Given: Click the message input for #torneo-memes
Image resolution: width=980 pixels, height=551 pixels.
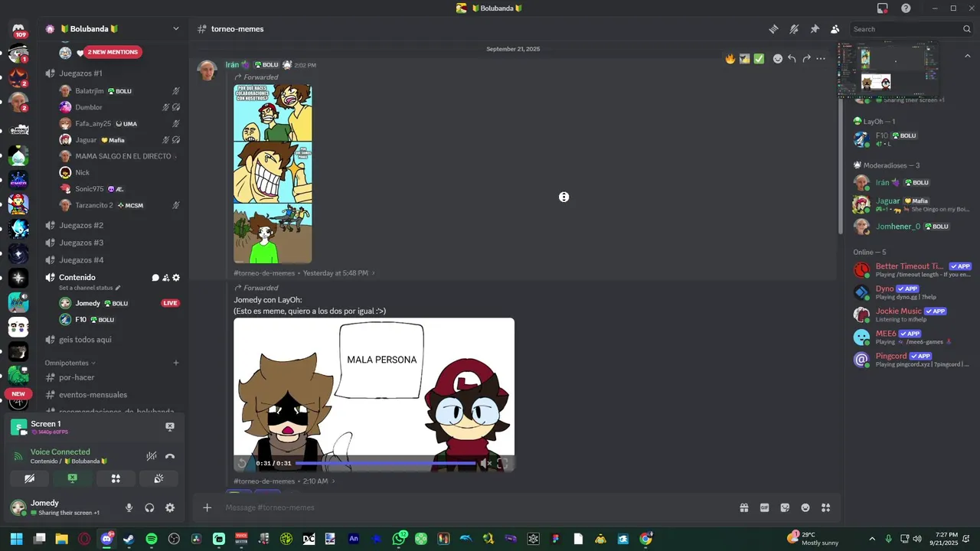Looking at the screenshot, I should pyautogui.click(x=475, y=507).
